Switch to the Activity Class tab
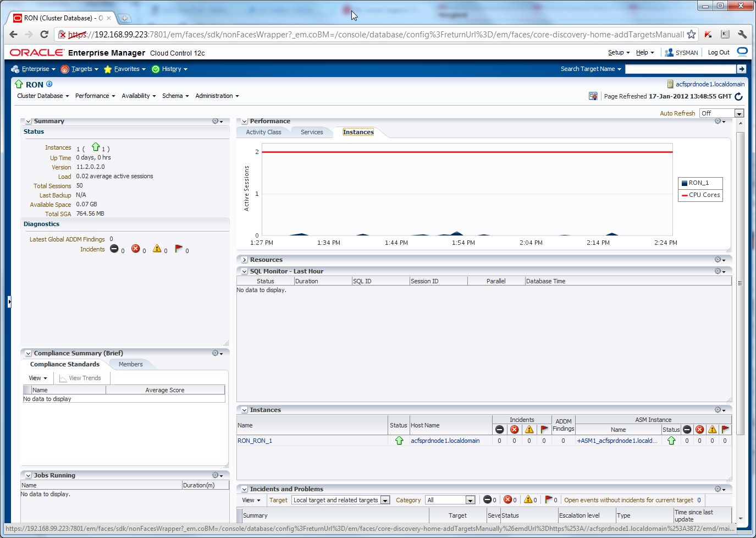 point(263,132)
